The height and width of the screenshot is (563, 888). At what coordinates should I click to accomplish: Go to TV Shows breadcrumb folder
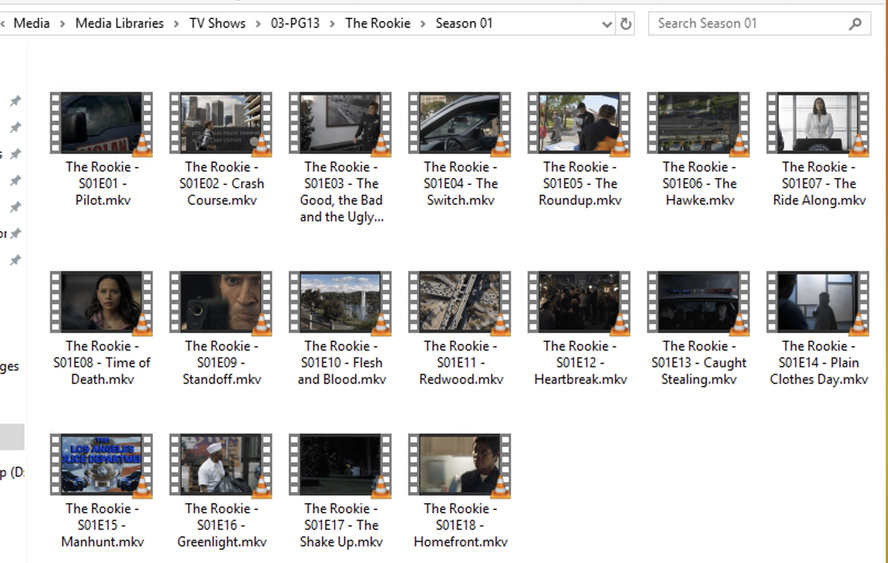pos(217,23)
